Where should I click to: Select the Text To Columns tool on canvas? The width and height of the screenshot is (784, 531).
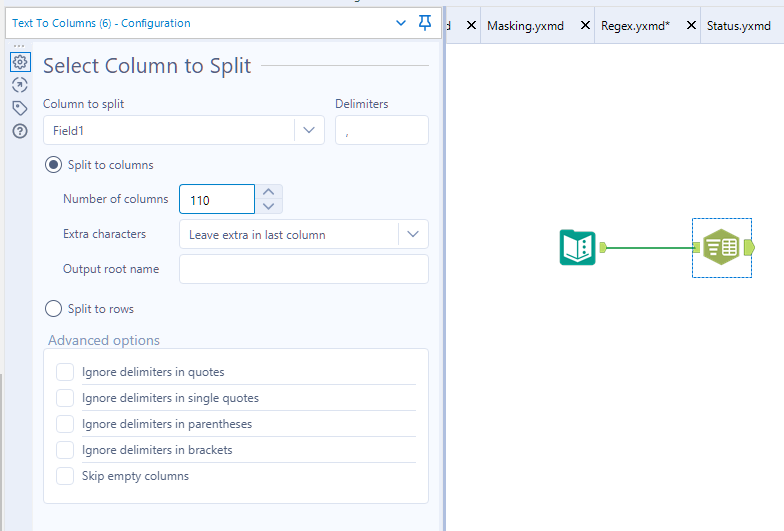(720, 247)
